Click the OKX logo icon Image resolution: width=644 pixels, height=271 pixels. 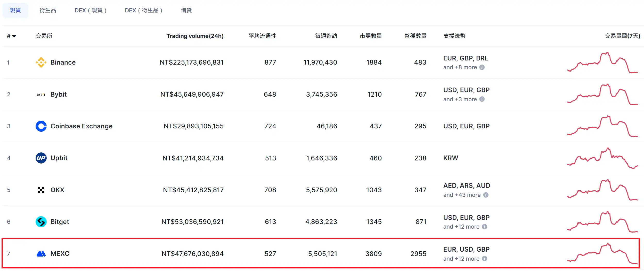(x=41, y=190)
